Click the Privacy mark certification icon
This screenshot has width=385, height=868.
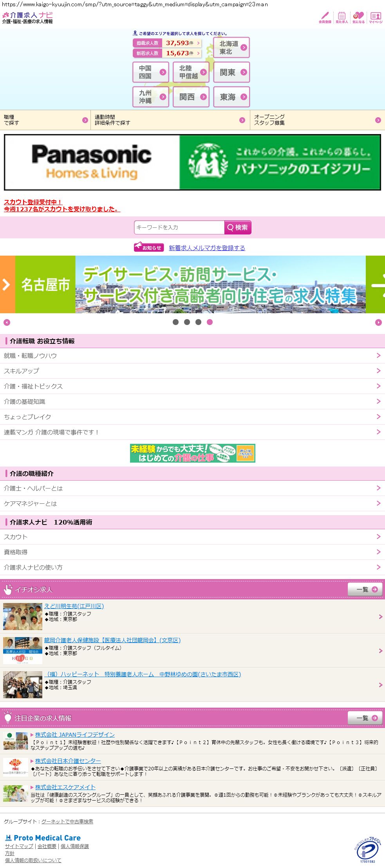[x=367, y=850]
